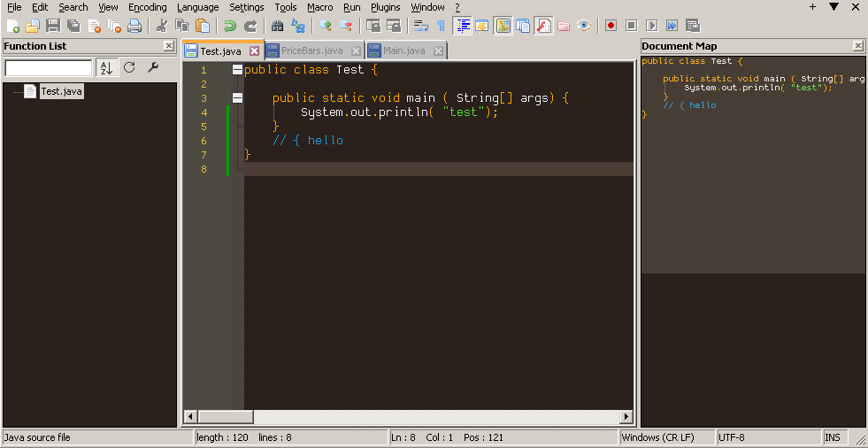
Task: Toggle the Function List toolbar button
Action: click(543, 26)
